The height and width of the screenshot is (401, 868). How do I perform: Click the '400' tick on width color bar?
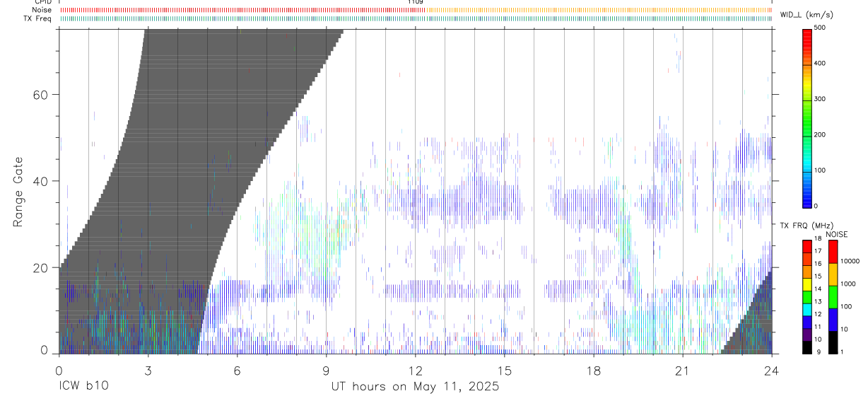(820, 64)
